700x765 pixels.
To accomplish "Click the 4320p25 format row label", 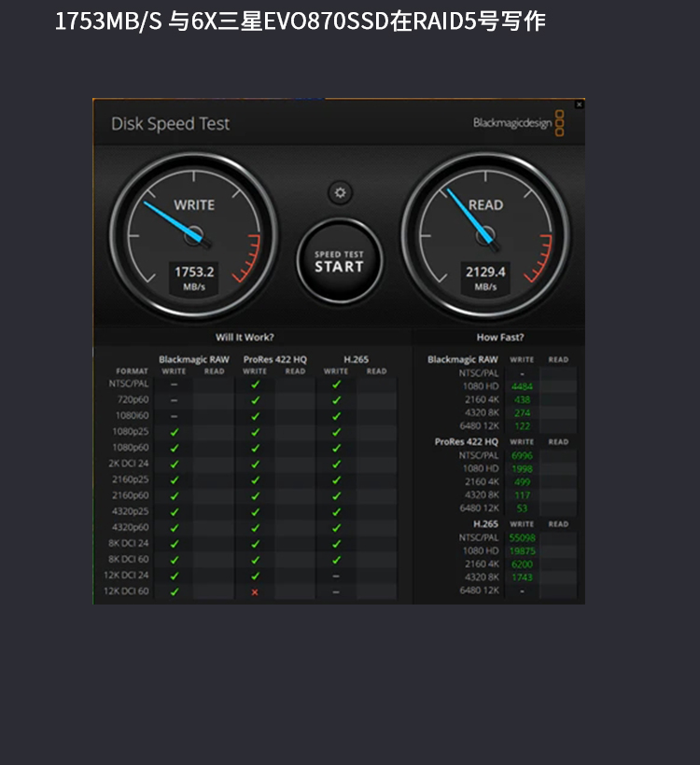I will pos(131,511).
